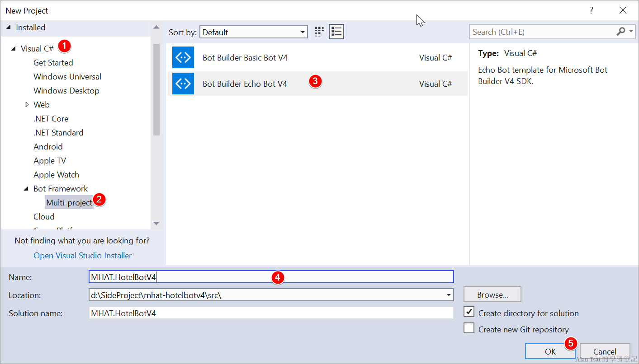This screenshot has height=364, width=639.
Task: Select .NET Core category
Action: pos(51,119)
